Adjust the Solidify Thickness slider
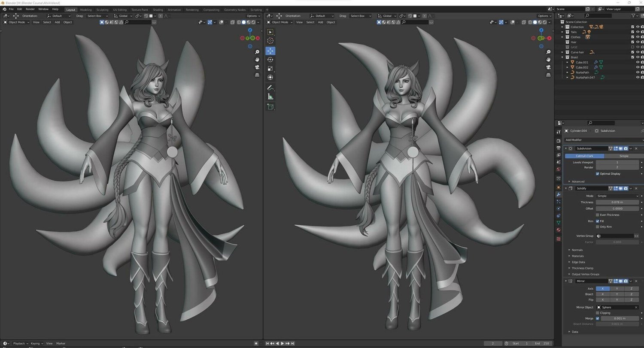Image resolution: width=644 pixels, height=348 pixels. tap(618, 203)
